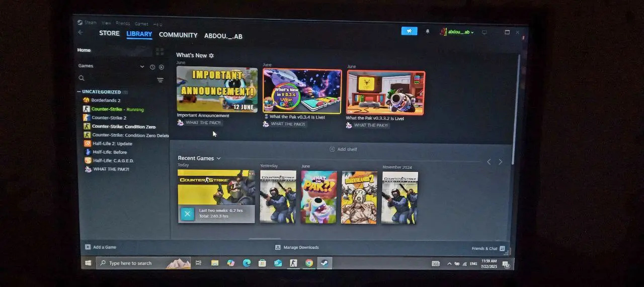Image resolution: width=644 pixels, height=287 pixels.
Task: Open Google Chrome from the taskbar
Action: click(309, 263)
